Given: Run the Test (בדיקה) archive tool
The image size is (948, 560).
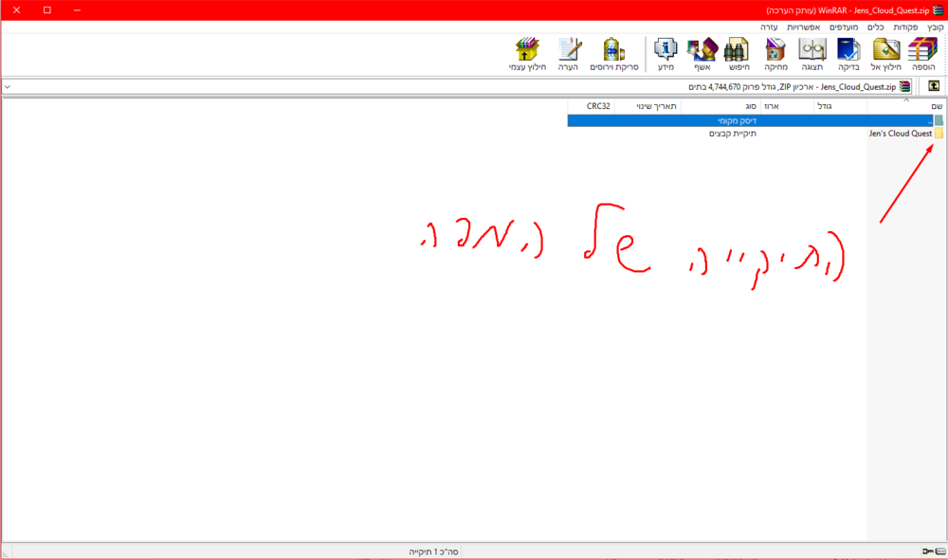Looking at the screenshot, I should coord(848,55).
